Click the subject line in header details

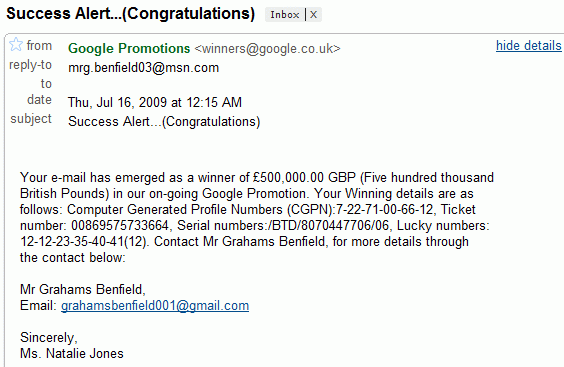[164, 122]
